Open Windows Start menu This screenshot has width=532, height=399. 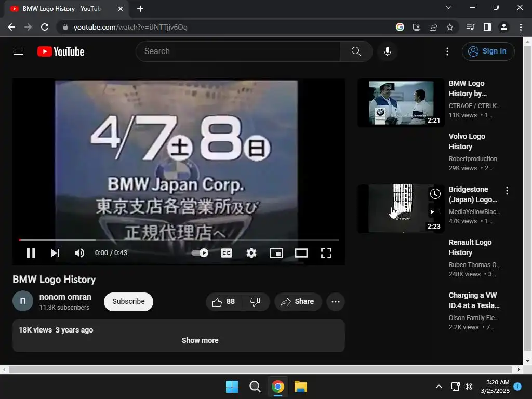(x=232, y=387)
